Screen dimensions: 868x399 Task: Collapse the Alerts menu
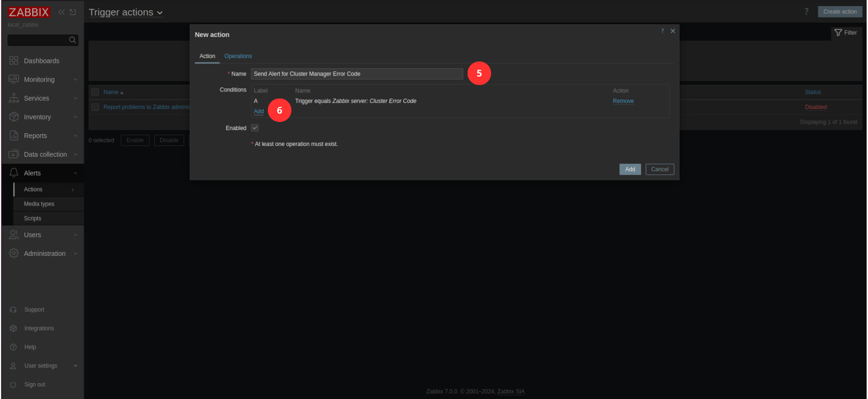[75, 173]
